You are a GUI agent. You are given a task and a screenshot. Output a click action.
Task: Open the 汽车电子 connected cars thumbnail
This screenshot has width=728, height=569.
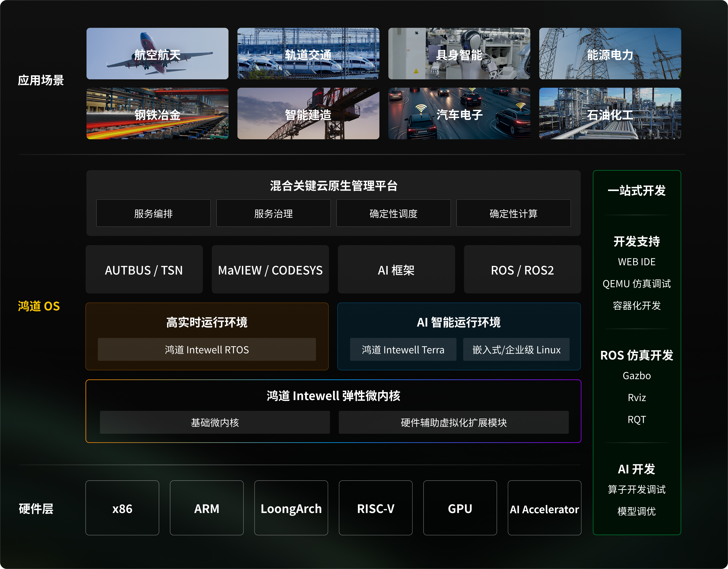459,114
